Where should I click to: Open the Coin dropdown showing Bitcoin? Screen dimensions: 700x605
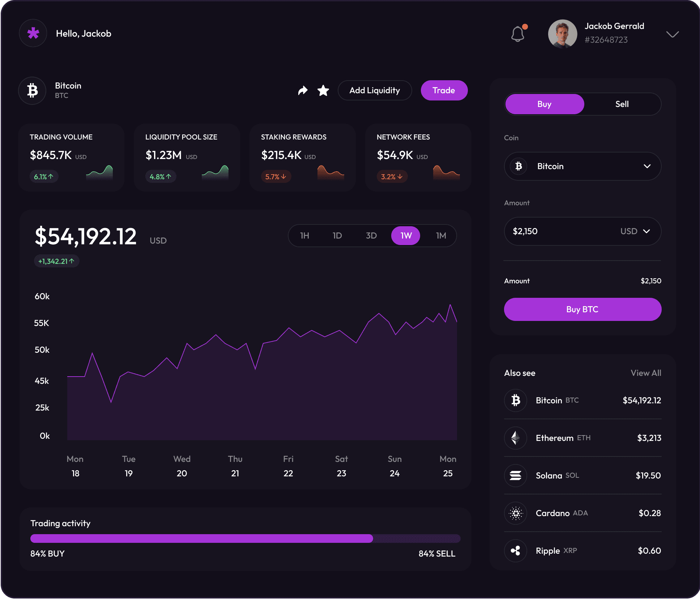(582, 166)
